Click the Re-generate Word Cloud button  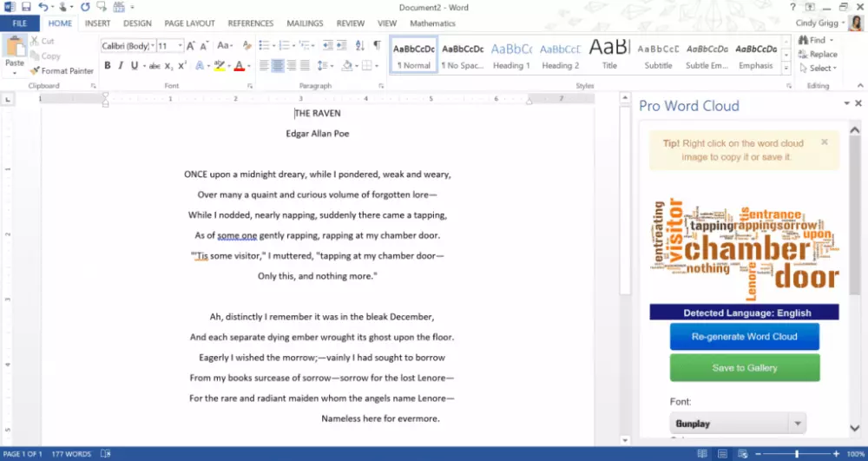744,337
